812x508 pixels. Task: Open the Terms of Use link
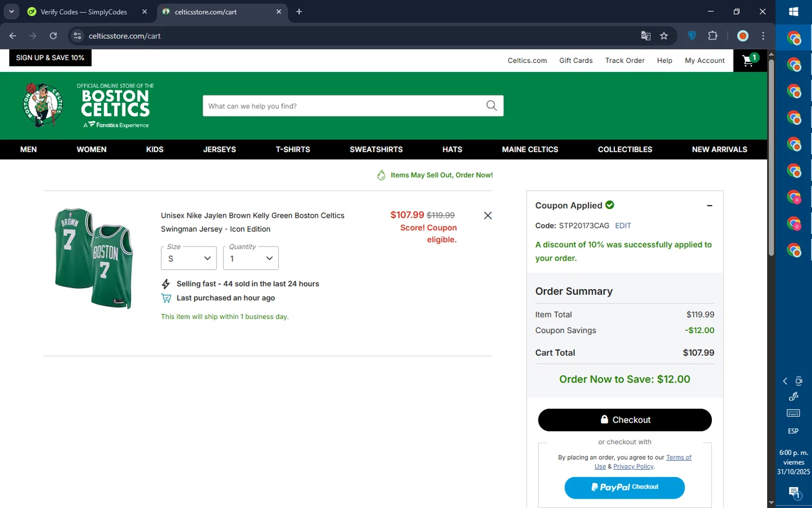tap(678, 458)
